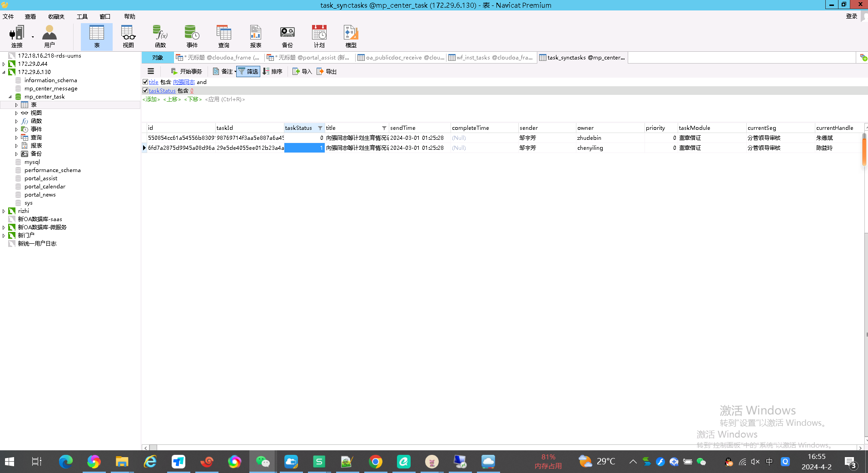Expand the 查询 (Queries) tree node
Viewport: 868px width, 473px height.
(17, 138)
